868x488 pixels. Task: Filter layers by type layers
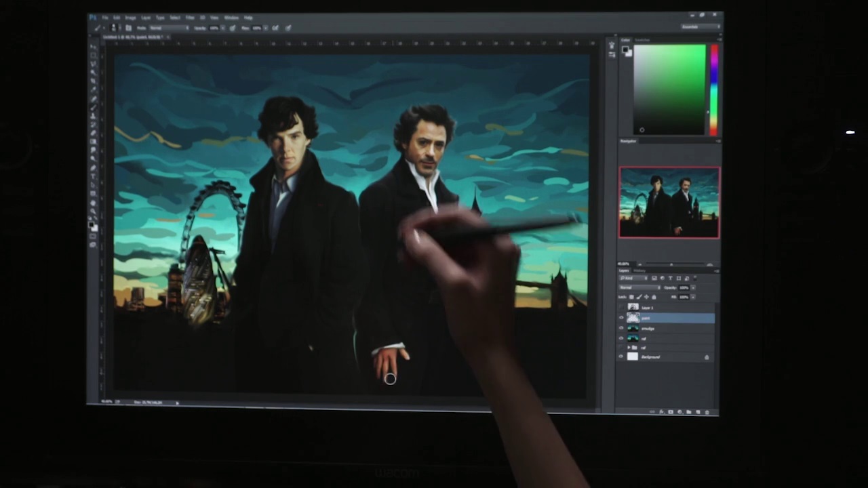[670, 278]
